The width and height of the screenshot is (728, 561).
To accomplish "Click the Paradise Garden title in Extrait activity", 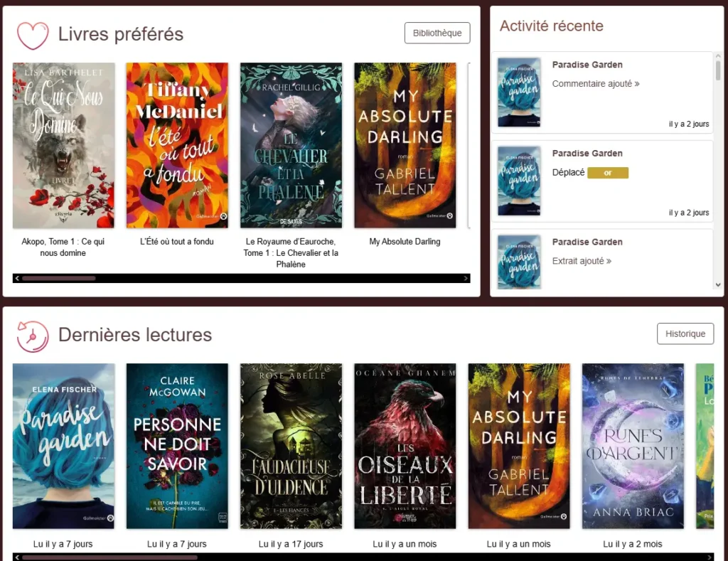I will point(587,242).
